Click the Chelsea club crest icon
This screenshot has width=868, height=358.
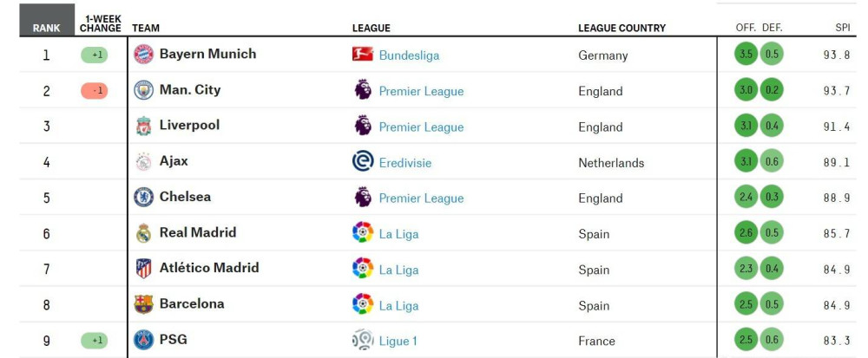click(x=143, y=198)
